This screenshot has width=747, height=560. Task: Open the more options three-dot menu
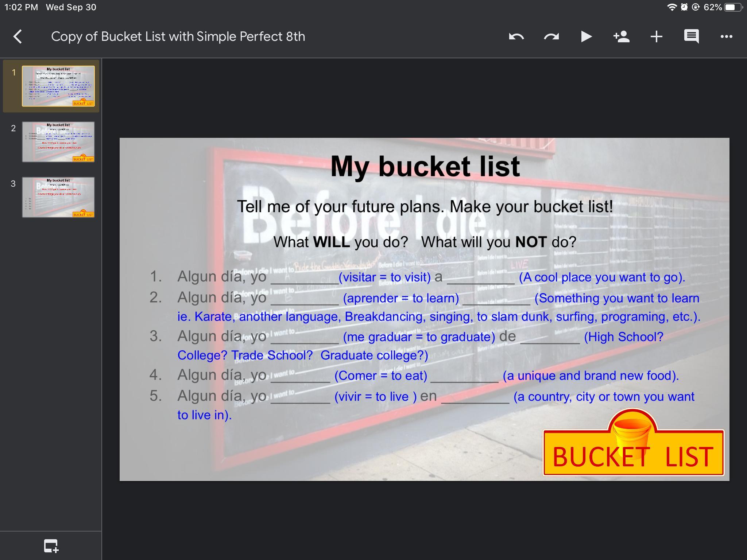coord(726,36)
